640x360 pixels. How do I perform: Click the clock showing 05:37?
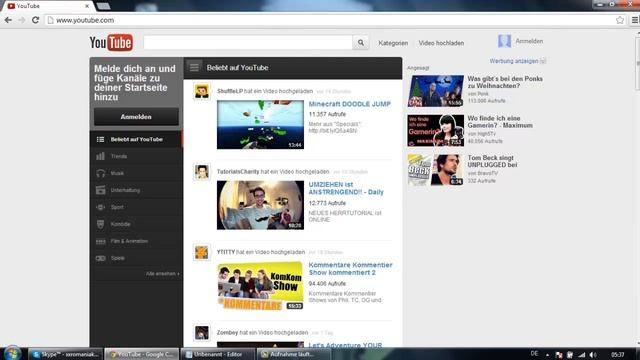[618, 355]
